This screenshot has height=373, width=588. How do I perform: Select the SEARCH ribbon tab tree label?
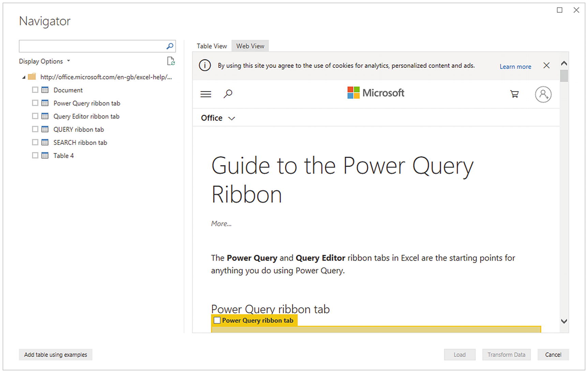click(x=80, y=142)
